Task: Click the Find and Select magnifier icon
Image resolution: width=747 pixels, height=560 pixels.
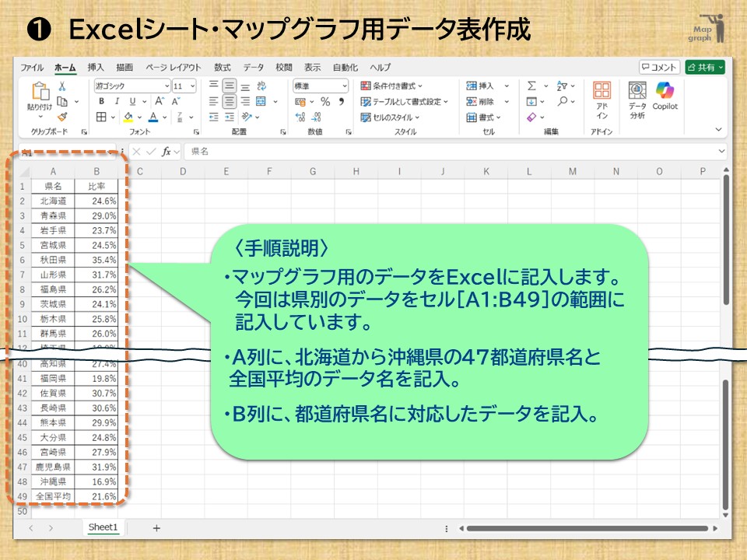Action: [x=563, y=101]
